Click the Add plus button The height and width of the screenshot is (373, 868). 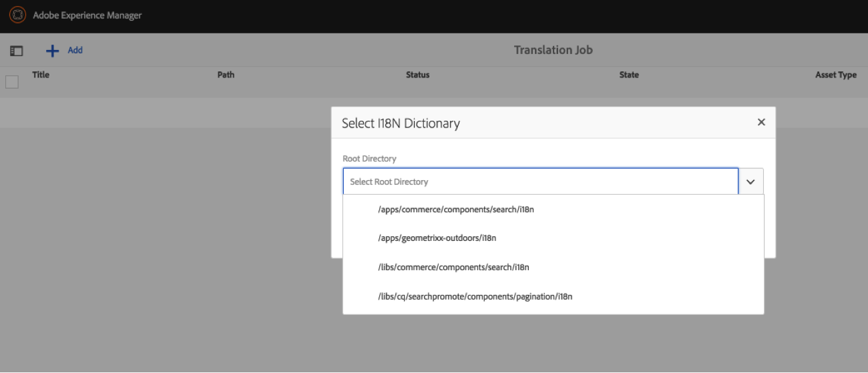64,50
